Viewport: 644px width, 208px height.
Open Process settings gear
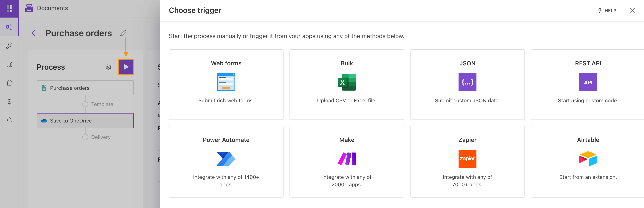(x=108, y=67)
